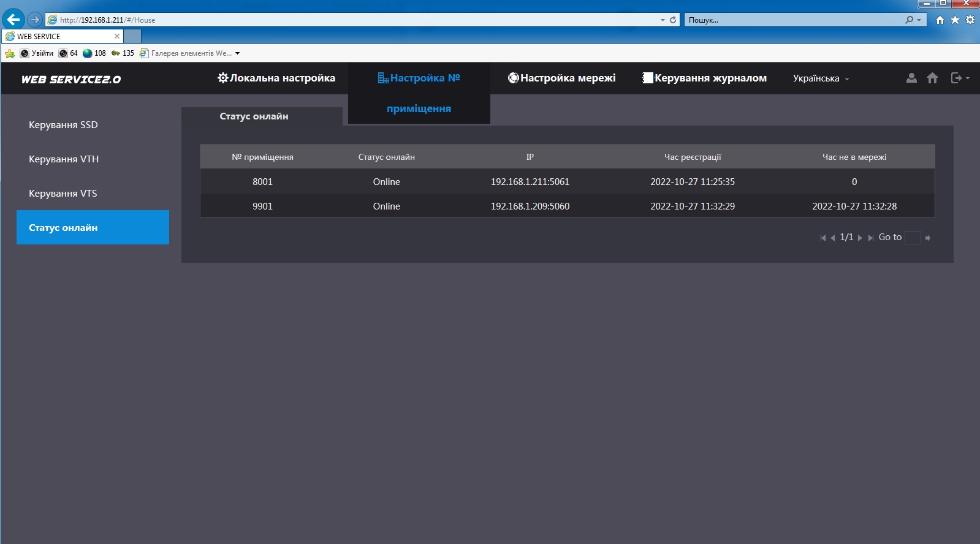Click the Go to page number field
Screen dimensions: 980x544
913,238
